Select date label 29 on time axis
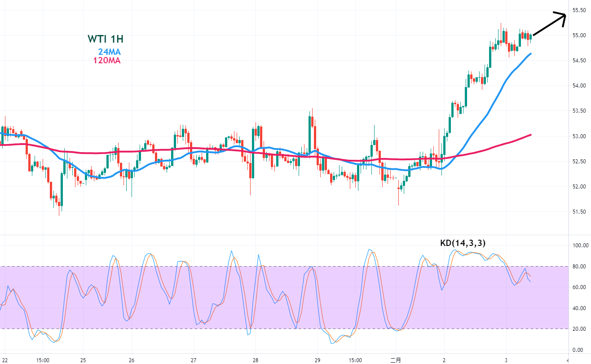 317,360
